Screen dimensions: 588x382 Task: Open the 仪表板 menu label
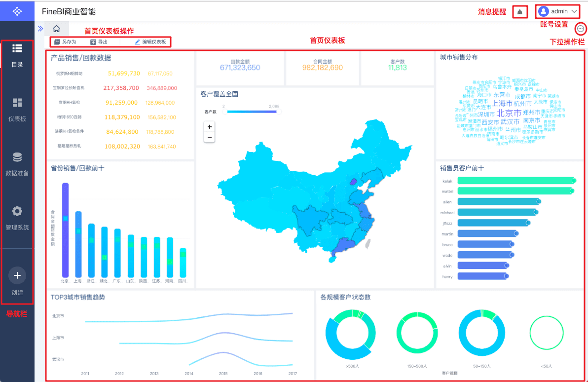(x=17, y=118)
